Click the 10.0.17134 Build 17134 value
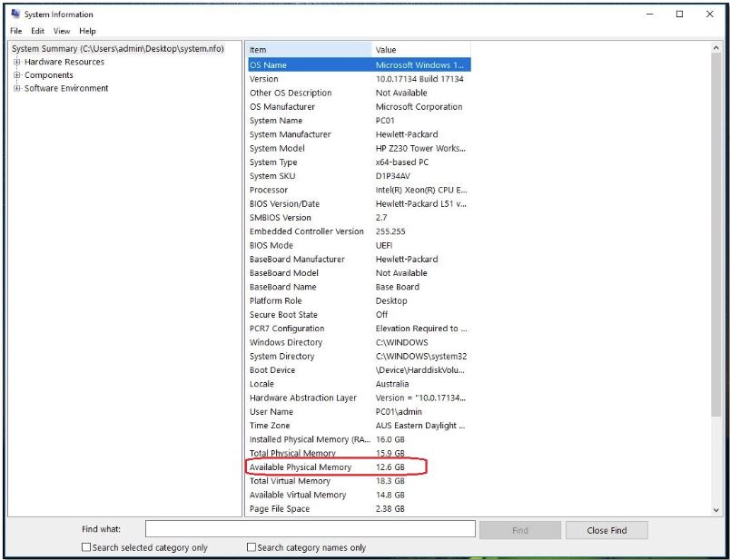Image resolution: width=730 pixels, height=560 pixels. pyautogui.click(x=419, y=79)
